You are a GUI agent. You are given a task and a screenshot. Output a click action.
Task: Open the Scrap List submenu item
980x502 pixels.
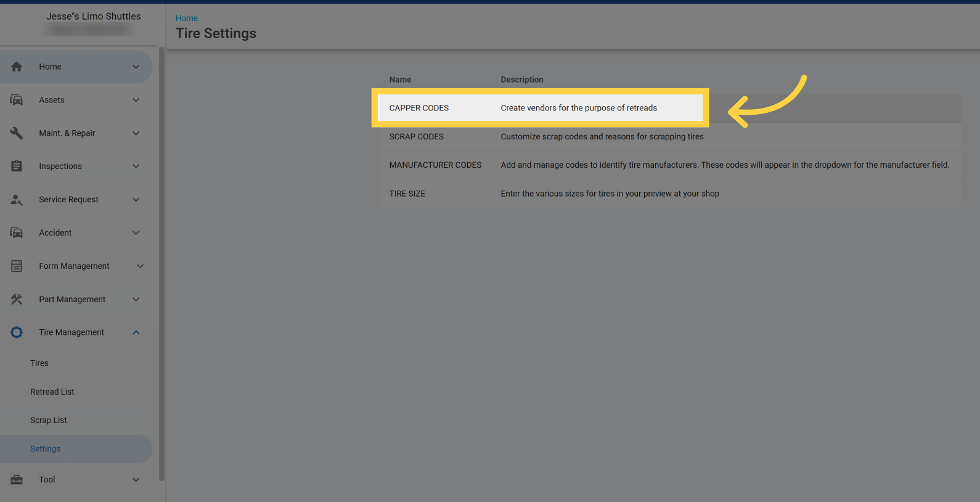[49, 420]
